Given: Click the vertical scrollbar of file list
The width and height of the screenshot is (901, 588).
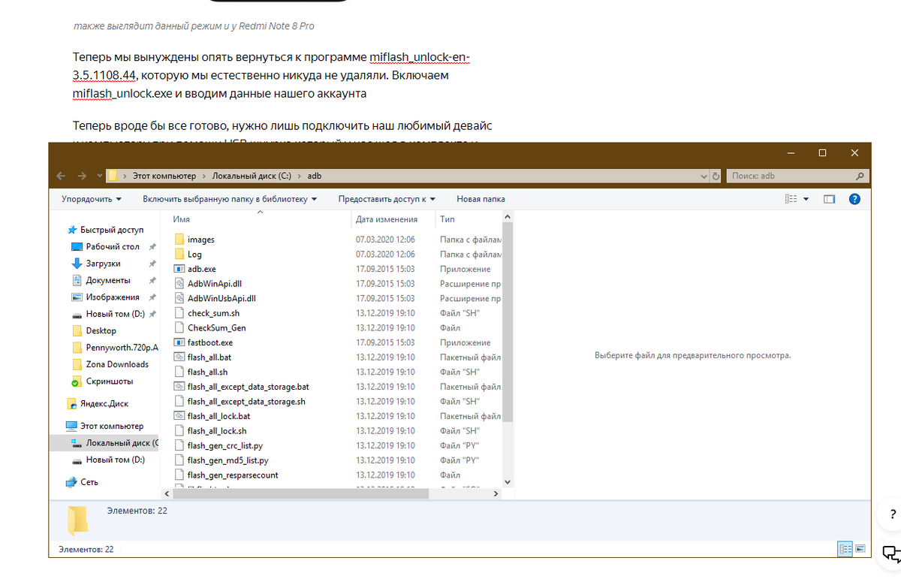Looking at the screenshot, I should (x=507, y=321).
